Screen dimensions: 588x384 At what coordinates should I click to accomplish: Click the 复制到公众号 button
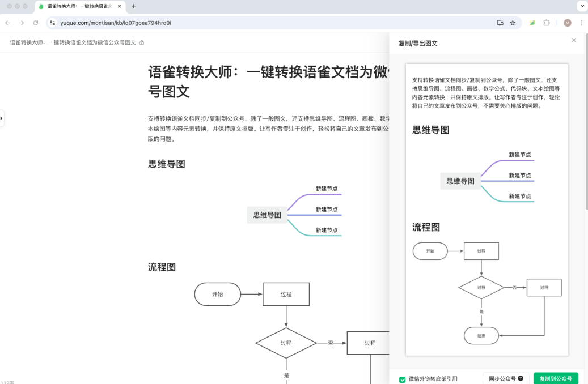point(556,378)
